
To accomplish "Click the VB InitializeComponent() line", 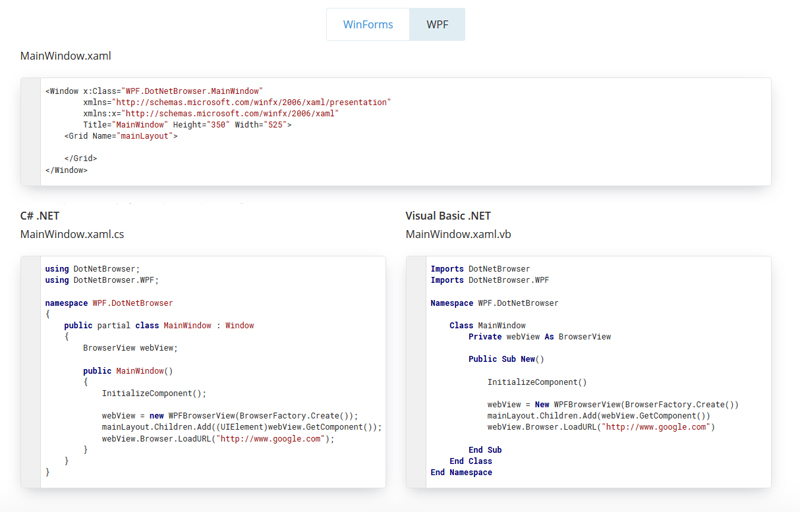I will tap(537, 382).
